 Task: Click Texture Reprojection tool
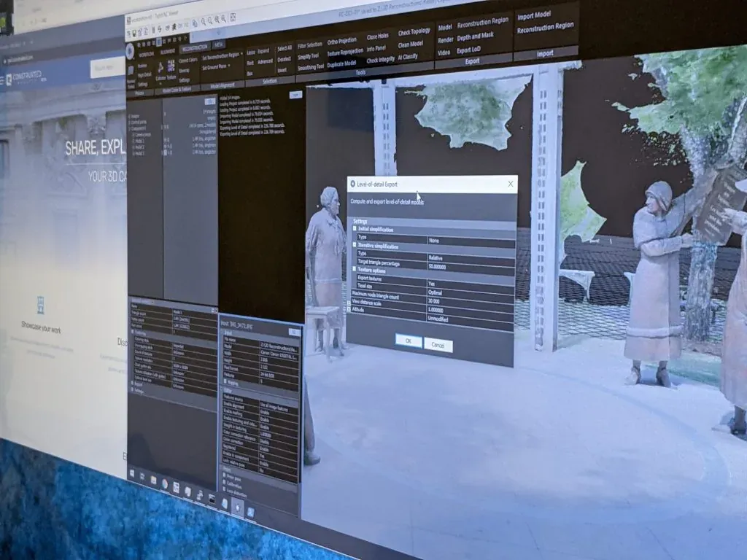coord(345,52)
